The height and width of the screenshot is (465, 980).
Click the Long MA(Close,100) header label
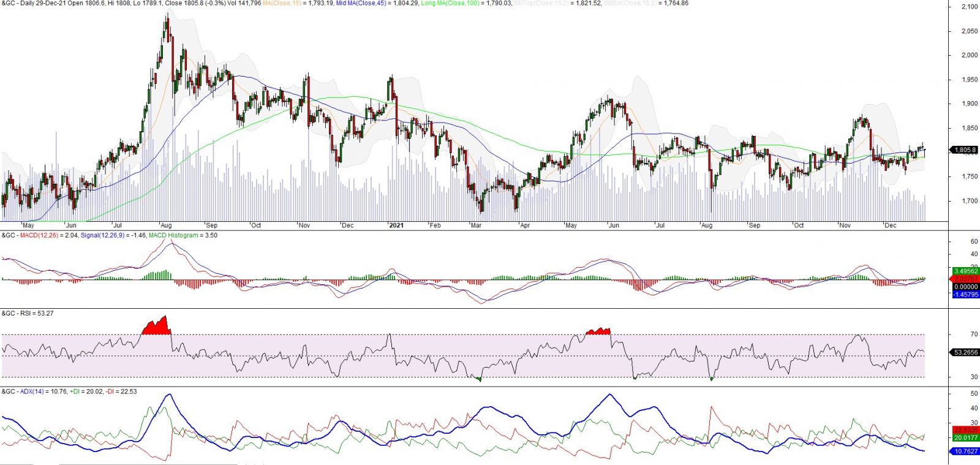pyautogui.click(x=450, y=3)
